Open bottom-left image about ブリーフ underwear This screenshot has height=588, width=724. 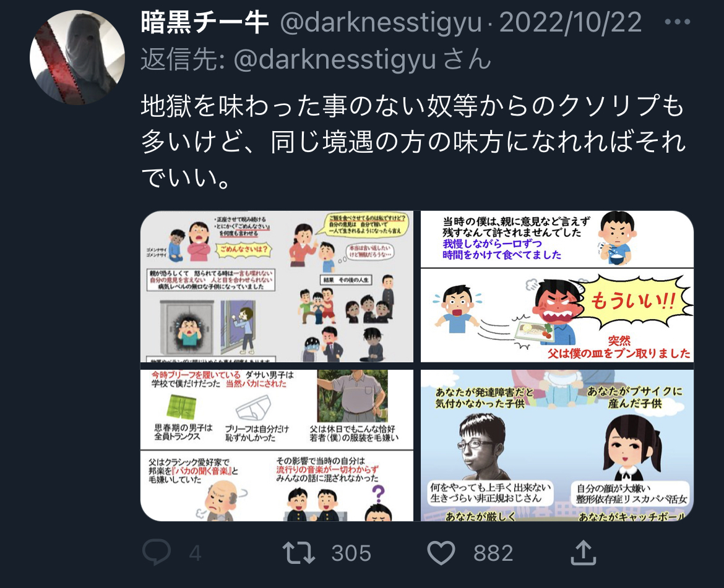(277, 446)
